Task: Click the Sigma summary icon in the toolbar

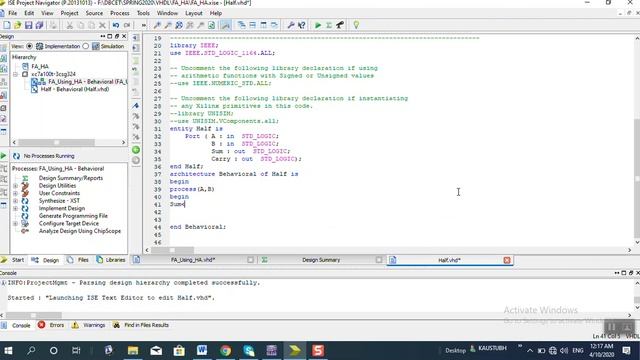Action: click(329, 25)
